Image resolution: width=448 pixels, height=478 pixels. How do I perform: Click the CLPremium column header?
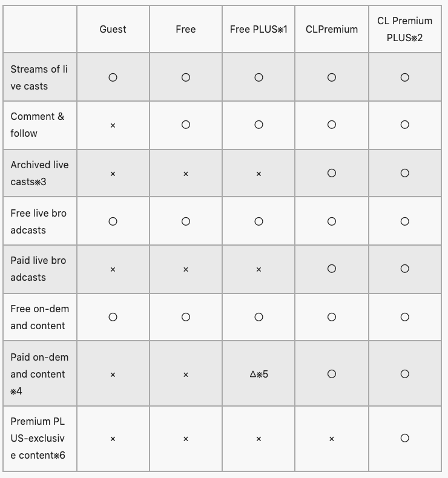click(x=331, y=29)
